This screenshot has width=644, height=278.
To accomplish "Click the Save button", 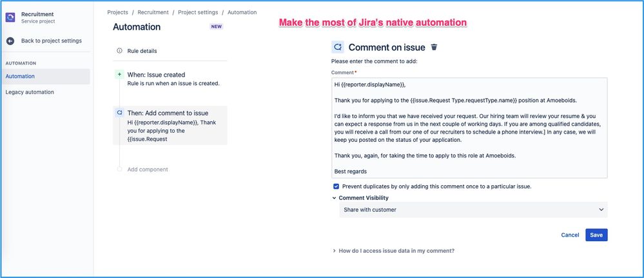I will click(x=596, y=235).
